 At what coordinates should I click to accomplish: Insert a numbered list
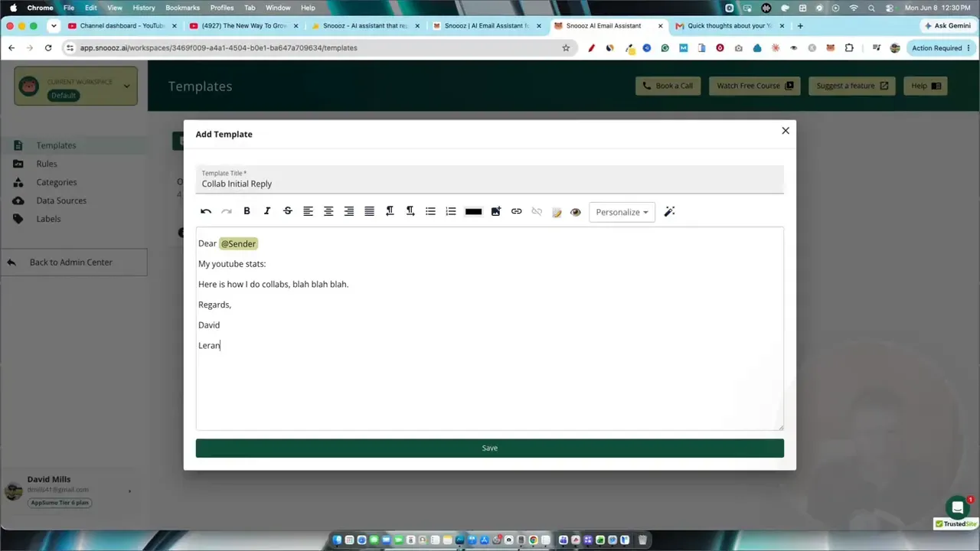click(451, 212)
